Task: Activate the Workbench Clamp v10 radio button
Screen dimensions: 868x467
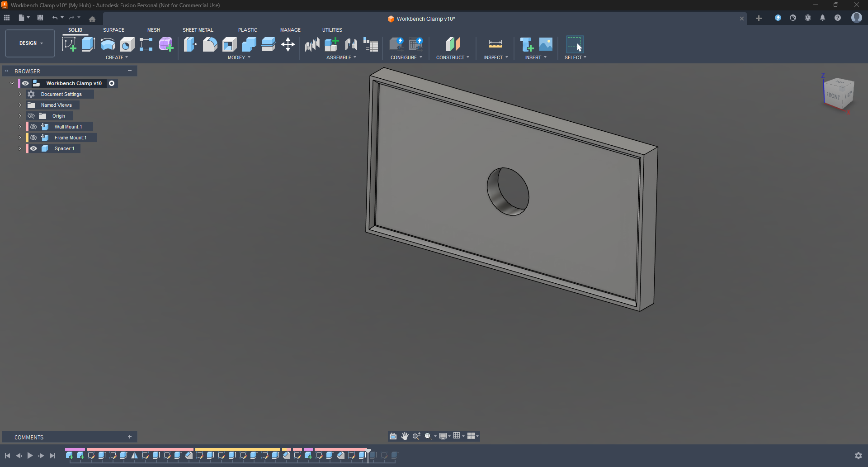Action: (x=112, y=83)
